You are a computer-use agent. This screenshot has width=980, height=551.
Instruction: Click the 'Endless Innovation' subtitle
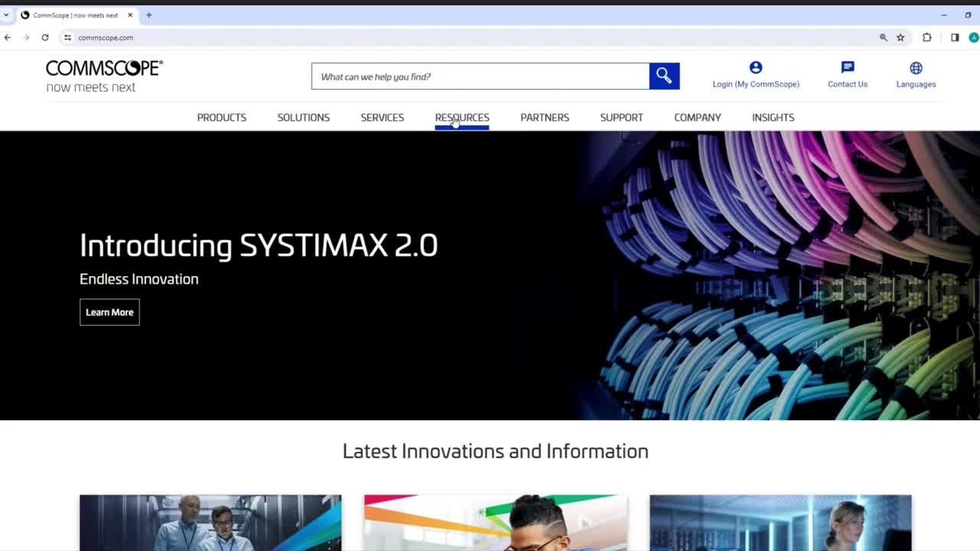coord(139,279)
